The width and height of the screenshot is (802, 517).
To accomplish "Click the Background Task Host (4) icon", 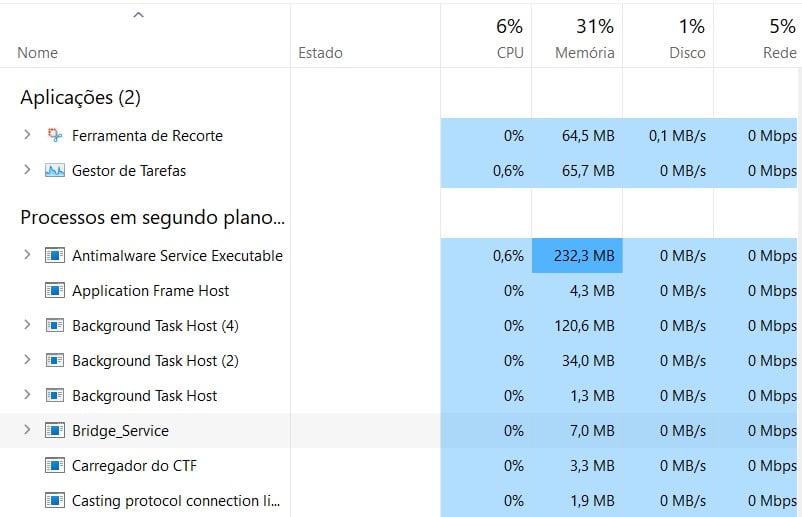I will (55, 325).
